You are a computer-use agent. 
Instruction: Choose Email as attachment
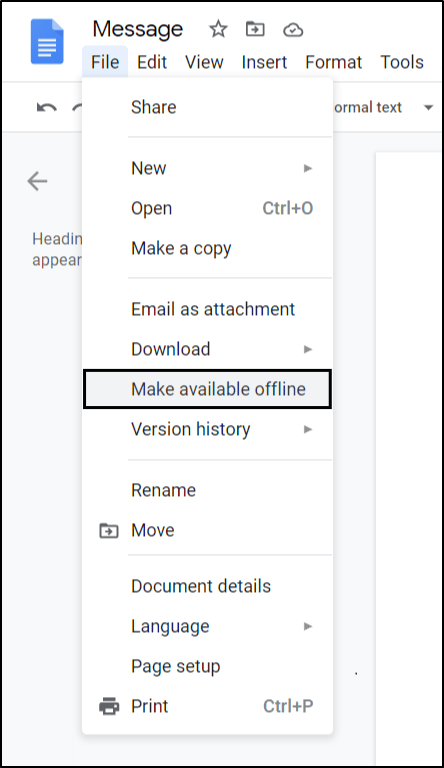207,309
